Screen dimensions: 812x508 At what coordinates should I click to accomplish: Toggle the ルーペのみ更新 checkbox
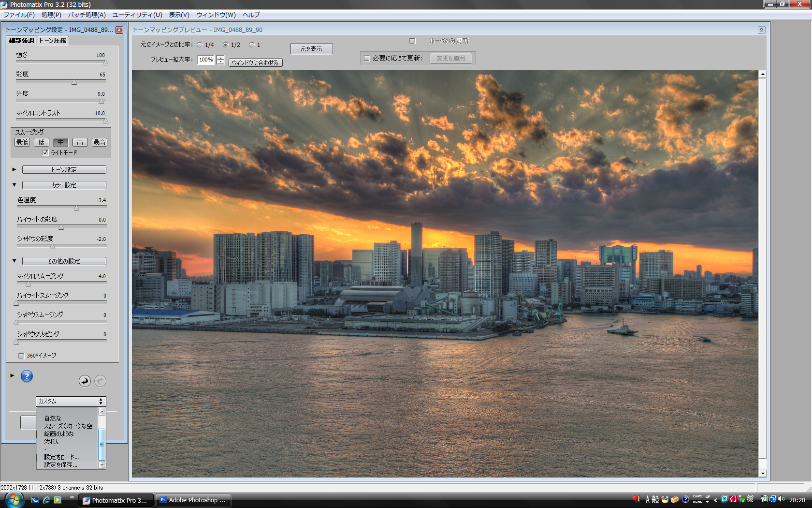tap(412, 41)
